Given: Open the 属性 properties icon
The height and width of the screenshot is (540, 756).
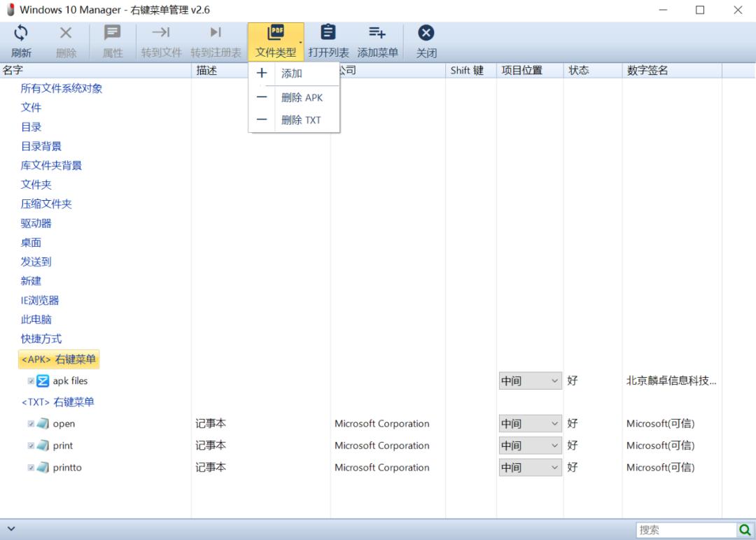Looking at the screenshot, I should click(x=112, y=33).
